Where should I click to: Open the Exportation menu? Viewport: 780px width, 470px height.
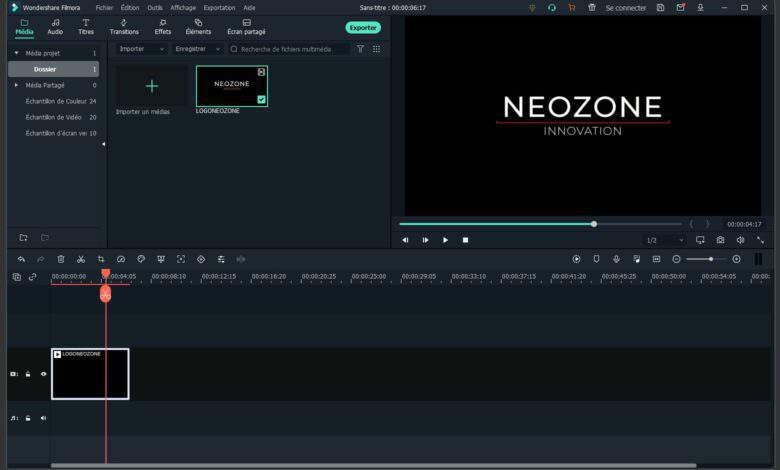click(x=219, y=7)
